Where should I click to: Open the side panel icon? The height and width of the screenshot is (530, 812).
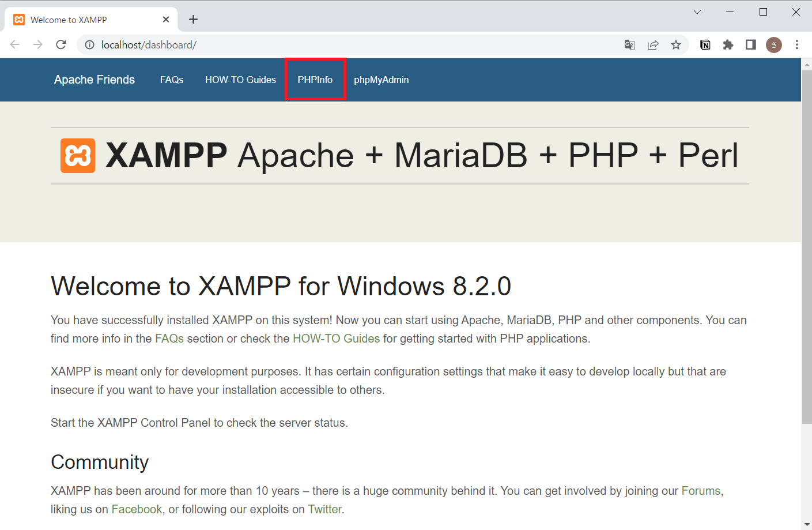tap(750, 44)
